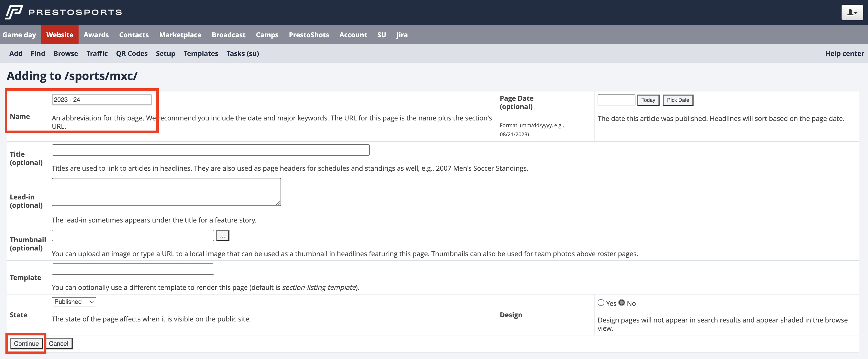The height and width of the screenshot is (359, 868).
Task: Open the Help center link
Action: [x=844, y=53]
